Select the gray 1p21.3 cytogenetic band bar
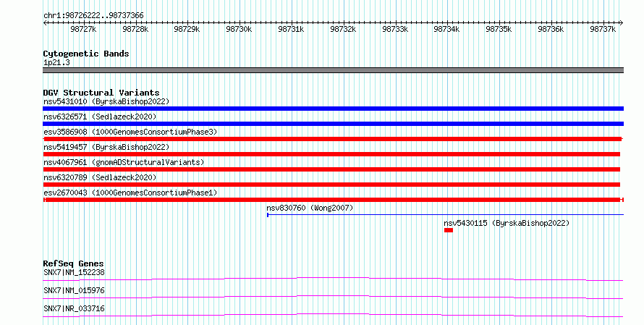Screen dimensions: 644x325 pyautogui.click(x=333, y=70)
